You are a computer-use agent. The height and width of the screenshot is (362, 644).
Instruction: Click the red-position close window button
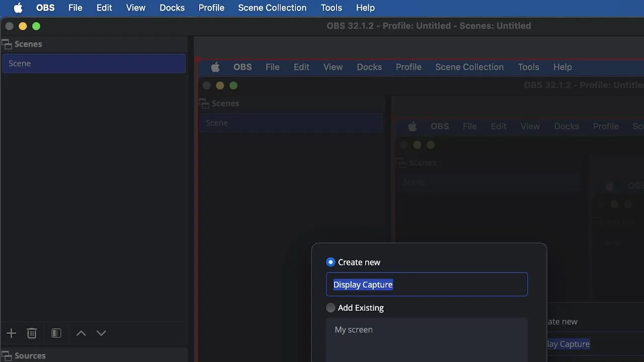[x=9, y=26]
